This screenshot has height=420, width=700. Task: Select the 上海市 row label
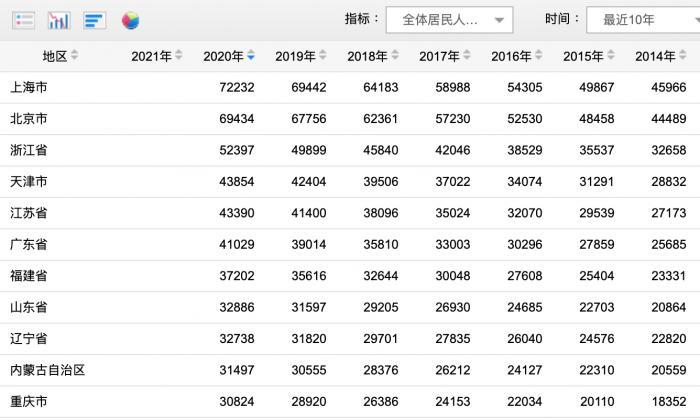29,87
